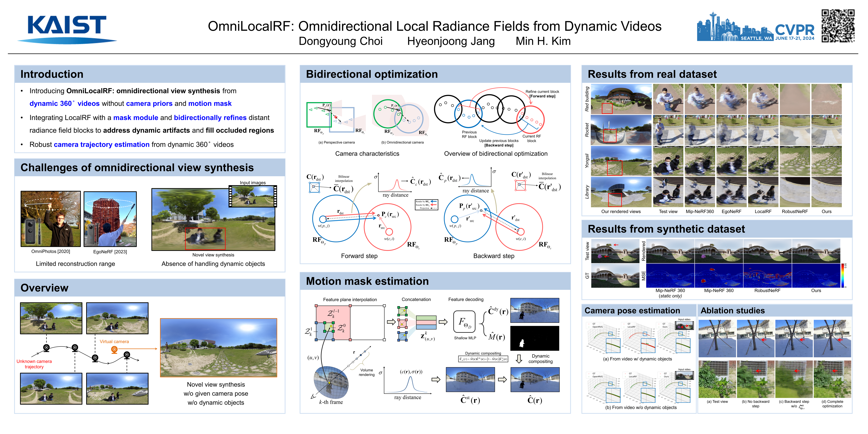The width and height of the screenshot is (868, 434).
Task: Click the 'camera trajectory estimation' blue text
Action: point(101,145)
